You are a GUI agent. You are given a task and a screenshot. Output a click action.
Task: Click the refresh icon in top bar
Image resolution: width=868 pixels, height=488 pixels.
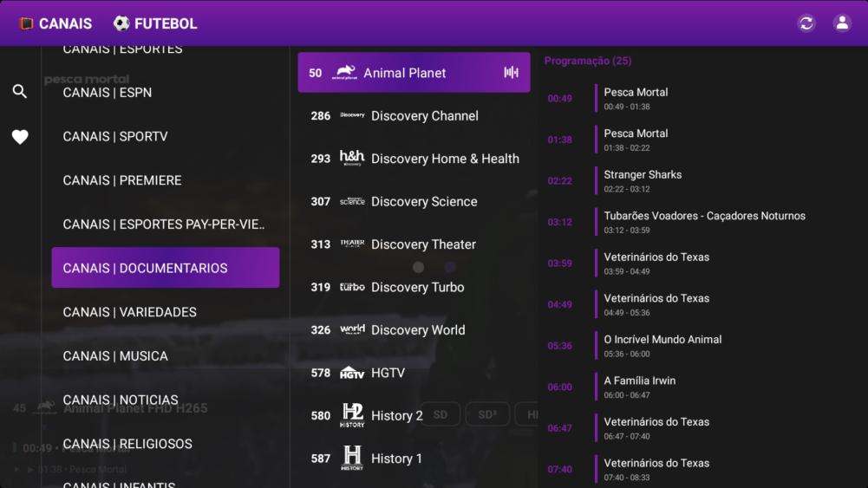click(806, 23)
